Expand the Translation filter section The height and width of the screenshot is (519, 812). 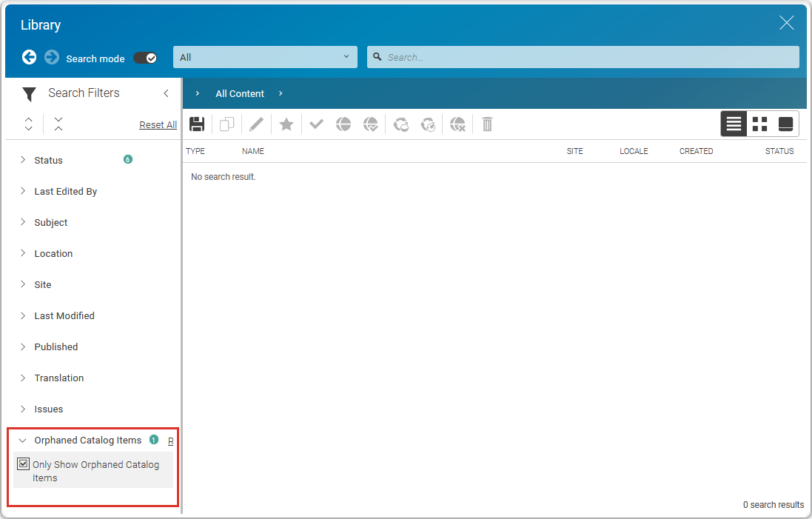58,378
